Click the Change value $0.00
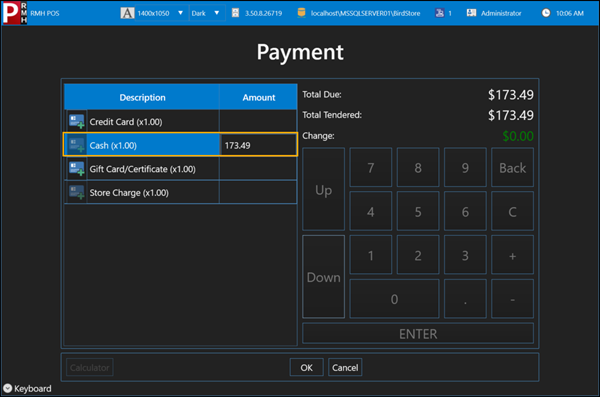 click(x=518, y=136)
